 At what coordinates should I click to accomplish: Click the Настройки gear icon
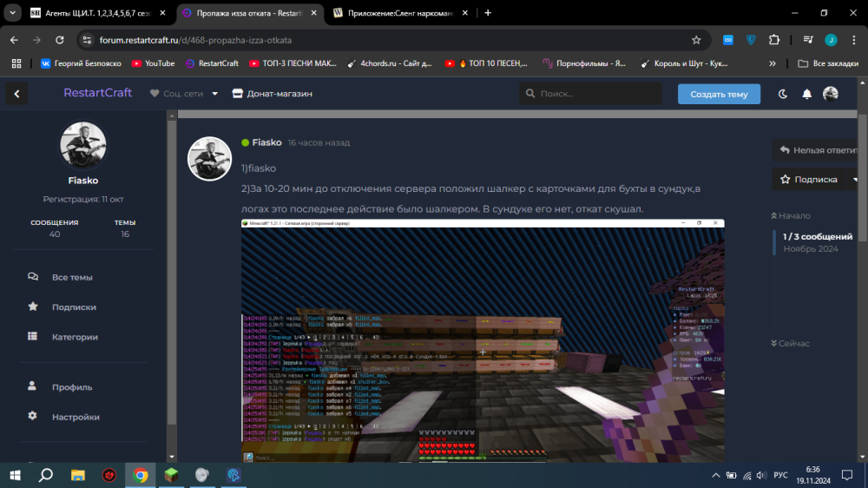33,416
